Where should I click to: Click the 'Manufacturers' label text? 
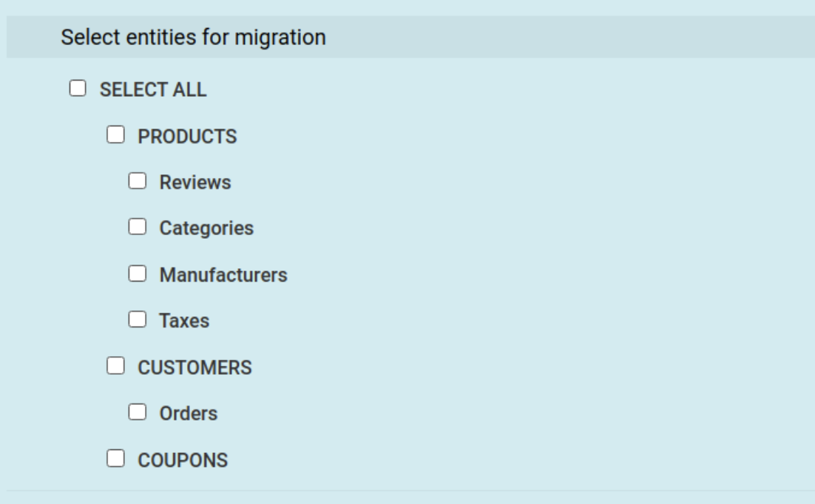pos(223,275)
